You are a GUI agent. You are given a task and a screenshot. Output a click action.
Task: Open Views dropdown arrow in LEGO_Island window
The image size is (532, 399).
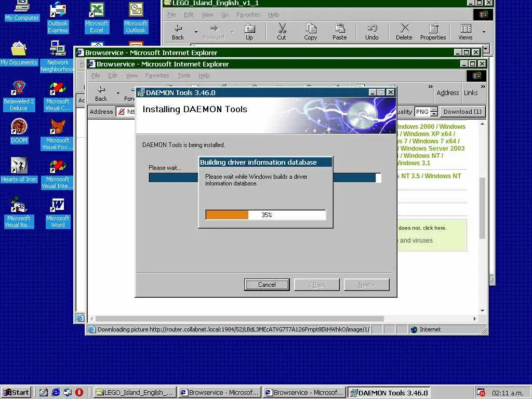(484, 32)
